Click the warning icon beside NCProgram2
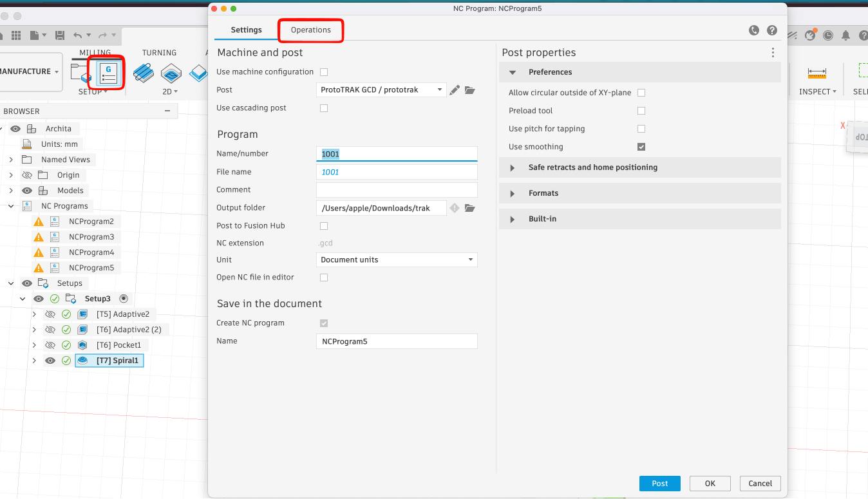 [39, 221]
